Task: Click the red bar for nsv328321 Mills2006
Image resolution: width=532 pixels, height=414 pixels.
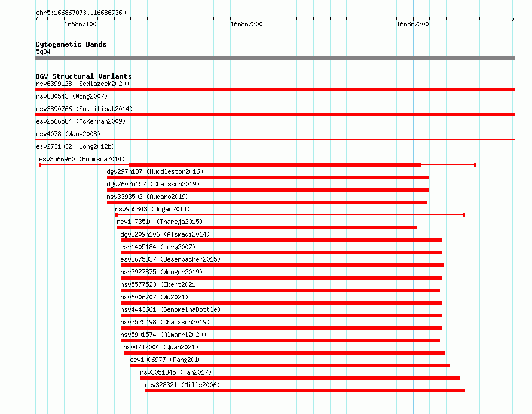Action: click(305, 391)
